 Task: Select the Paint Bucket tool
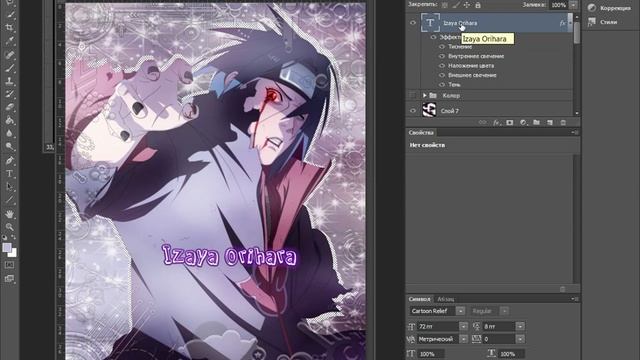click(9, 120)
